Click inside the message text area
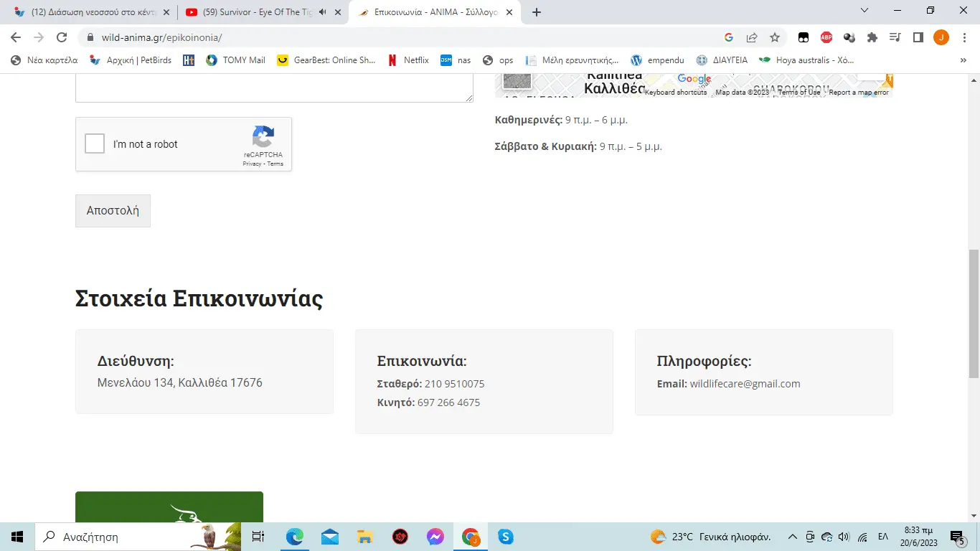 point(274,88)
